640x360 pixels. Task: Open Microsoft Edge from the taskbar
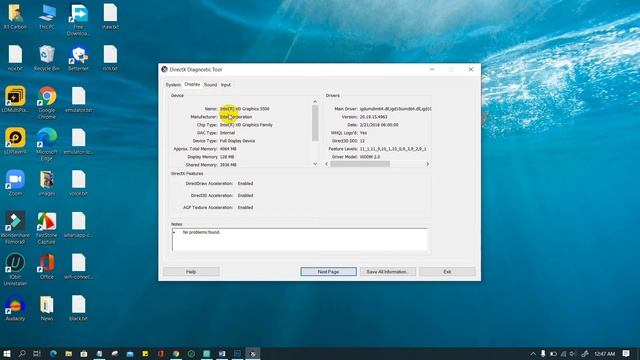point(53,353)
